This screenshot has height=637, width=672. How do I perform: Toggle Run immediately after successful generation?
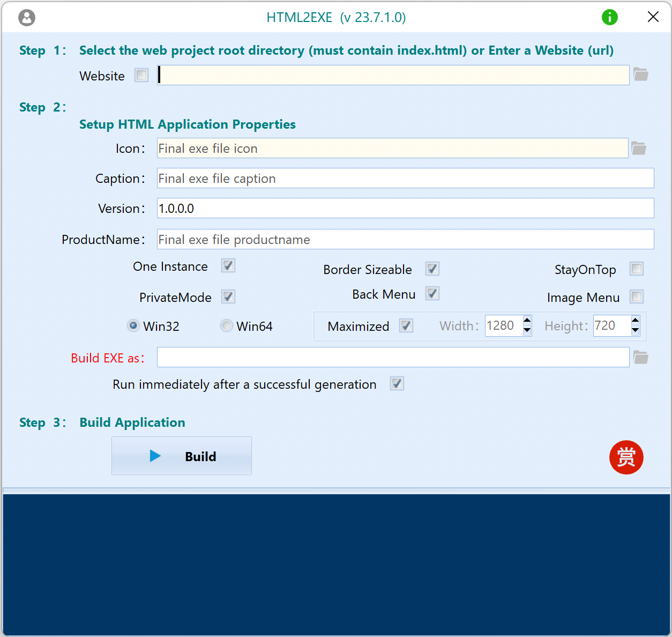pos(397,383)
